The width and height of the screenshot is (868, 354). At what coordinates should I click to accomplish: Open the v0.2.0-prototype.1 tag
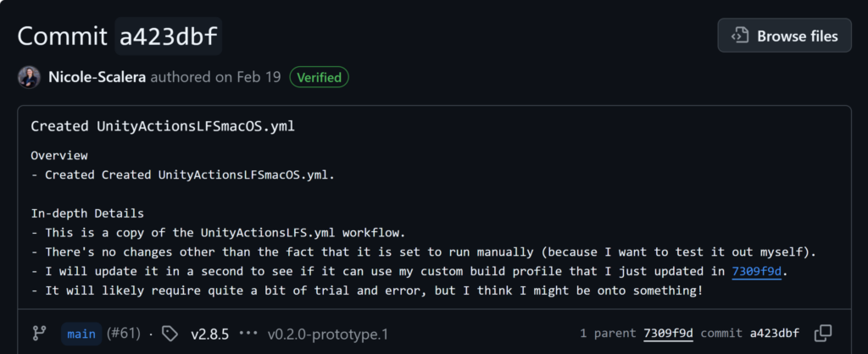click(x=328, y=334)
